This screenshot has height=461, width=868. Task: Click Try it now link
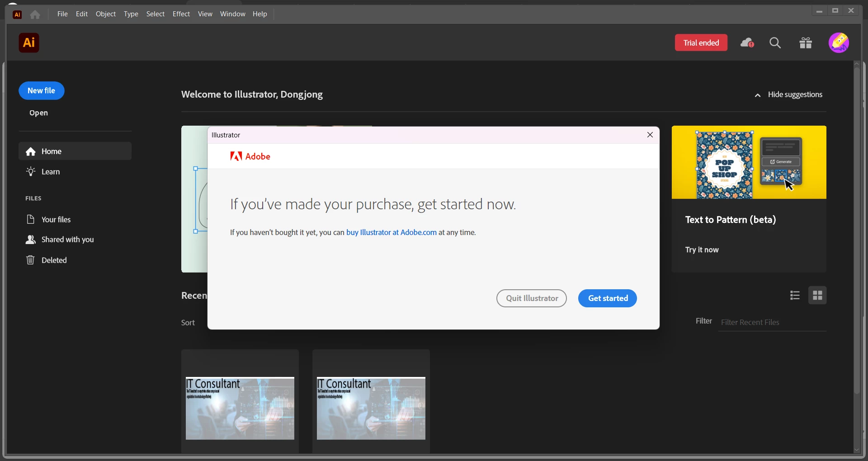702,250
